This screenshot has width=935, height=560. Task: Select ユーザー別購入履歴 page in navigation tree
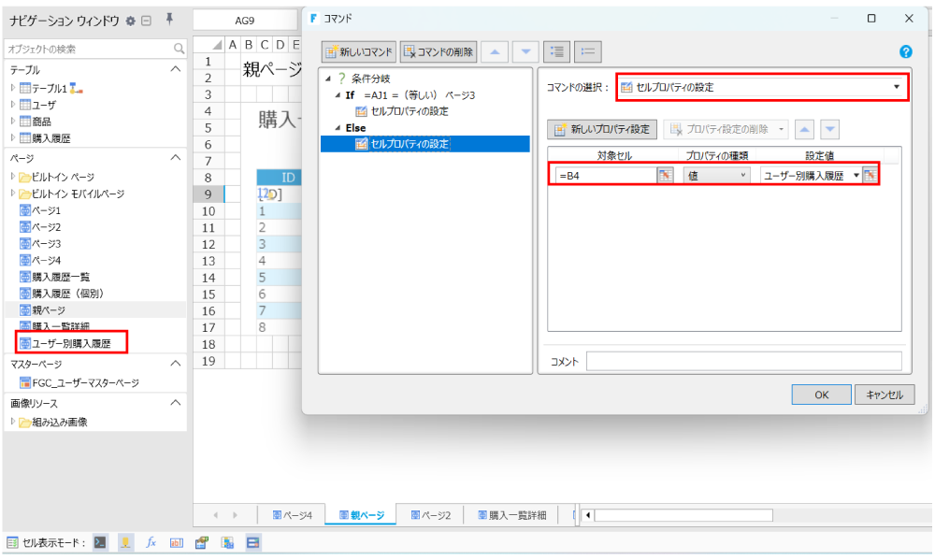71,343
